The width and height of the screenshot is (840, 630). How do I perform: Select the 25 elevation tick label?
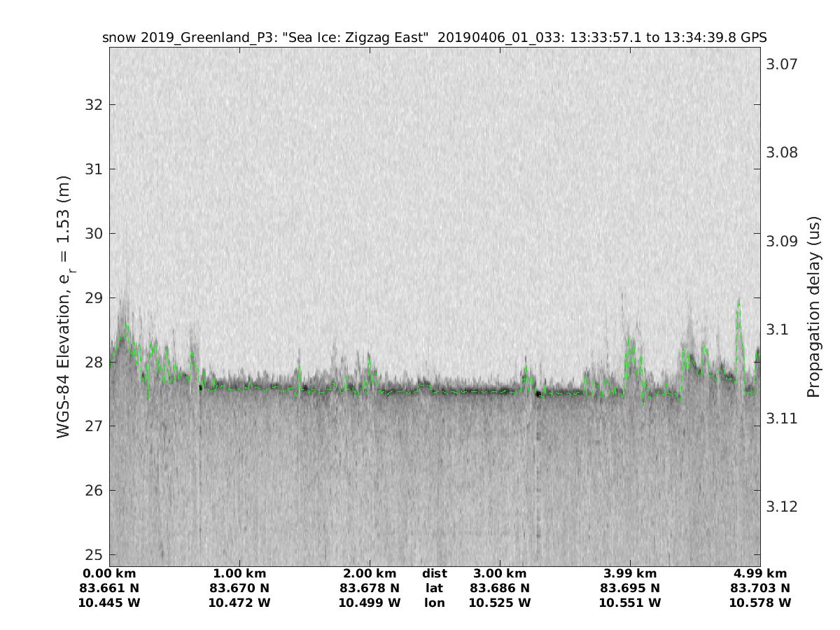pos(93,555)
